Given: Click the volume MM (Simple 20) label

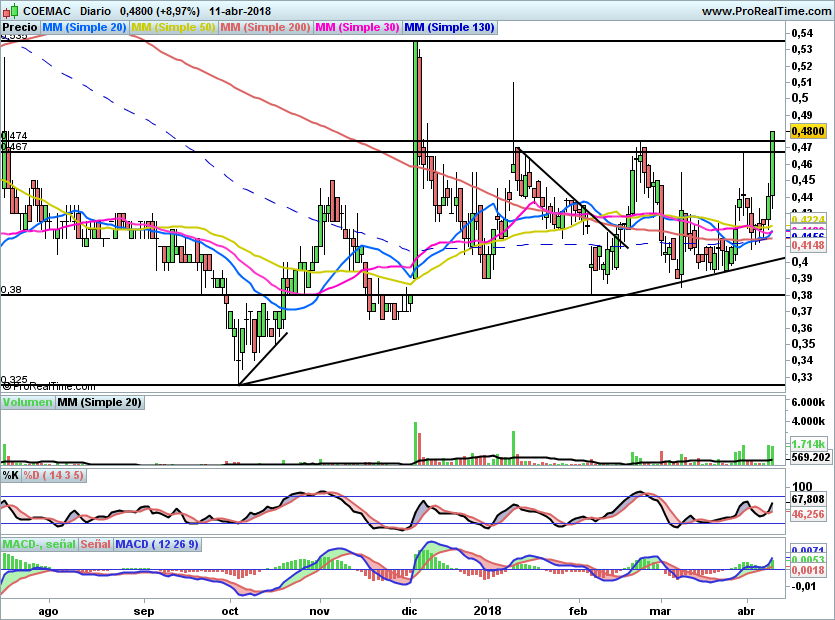Looking at the screenshot, I should click(x=100, y=403).
